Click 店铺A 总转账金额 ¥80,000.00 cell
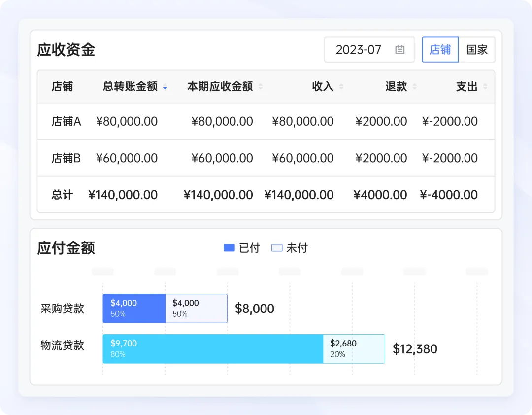532x415 pixels. click(x=127, y=121)
